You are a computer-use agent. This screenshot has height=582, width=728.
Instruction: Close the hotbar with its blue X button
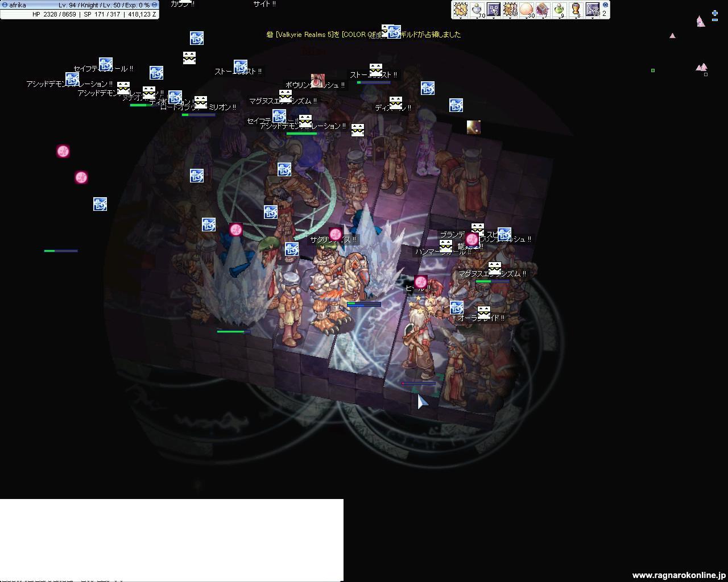coord(605,5)
